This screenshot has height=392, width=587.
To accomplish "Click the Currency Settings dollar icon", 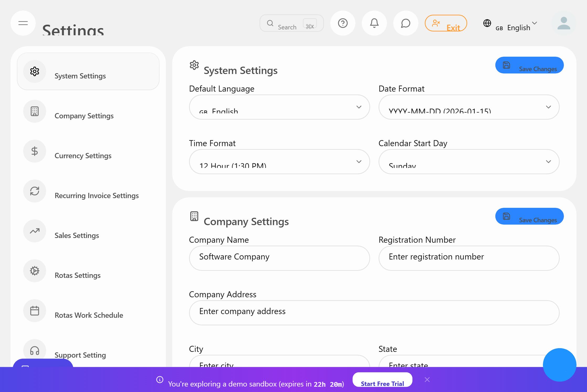I will pos(35,151).
